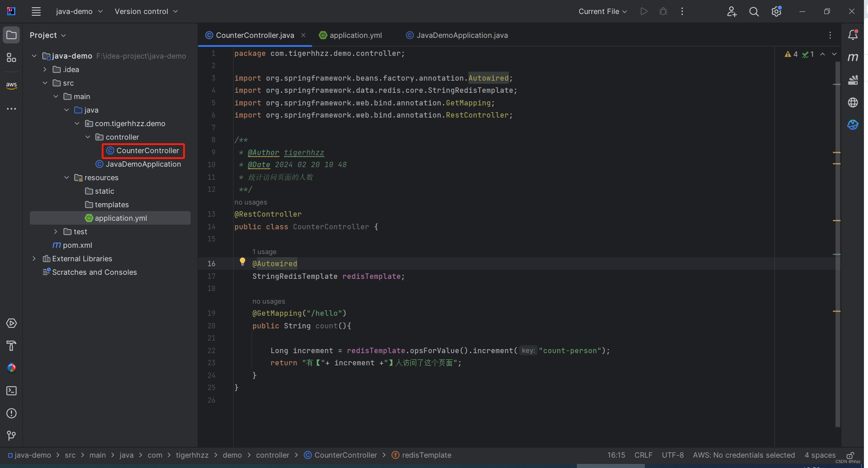Collapse the src folder
This screenshot has width=868, height=468.
[45, 83]
